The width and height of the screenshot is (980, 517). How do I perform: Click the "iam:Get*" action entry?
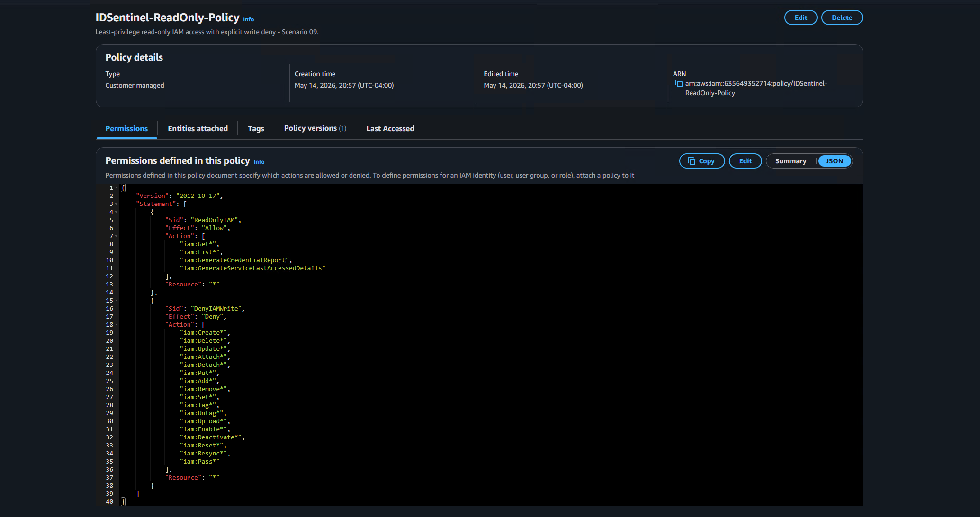tap(199, 244)
